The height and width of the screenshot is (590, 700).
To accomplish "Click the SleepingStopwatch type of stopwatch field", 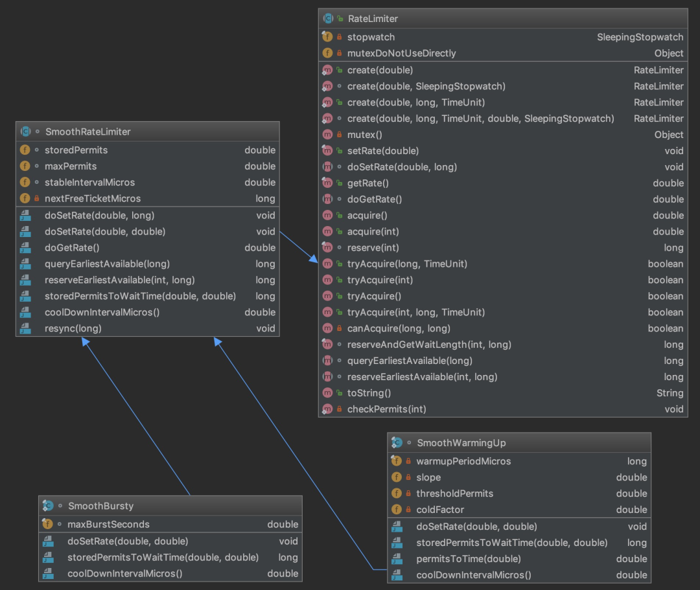I will point(640,37).
